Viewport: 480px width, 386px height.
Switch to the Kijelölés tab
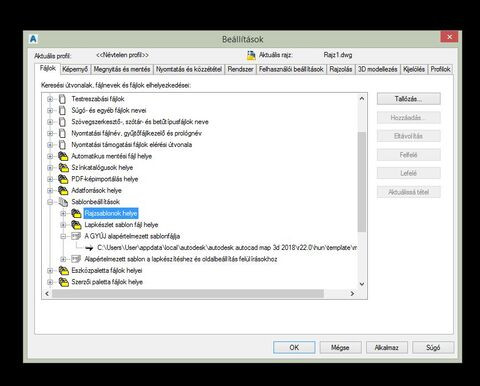coord(414,69)
